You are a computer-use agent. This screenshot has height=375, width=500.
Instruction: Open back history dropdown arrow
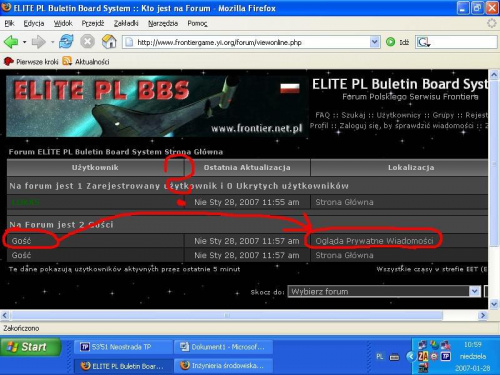(24, 42)
